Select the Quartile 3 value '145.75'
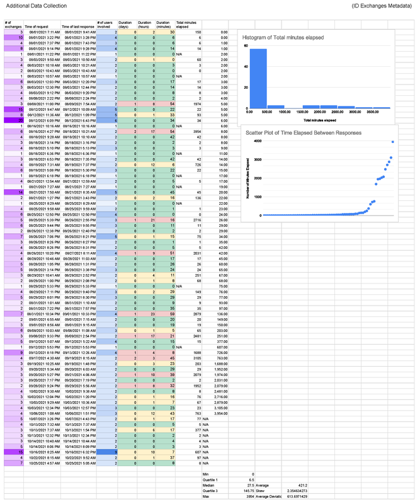The image size is (420, 504). coord(242,491)
